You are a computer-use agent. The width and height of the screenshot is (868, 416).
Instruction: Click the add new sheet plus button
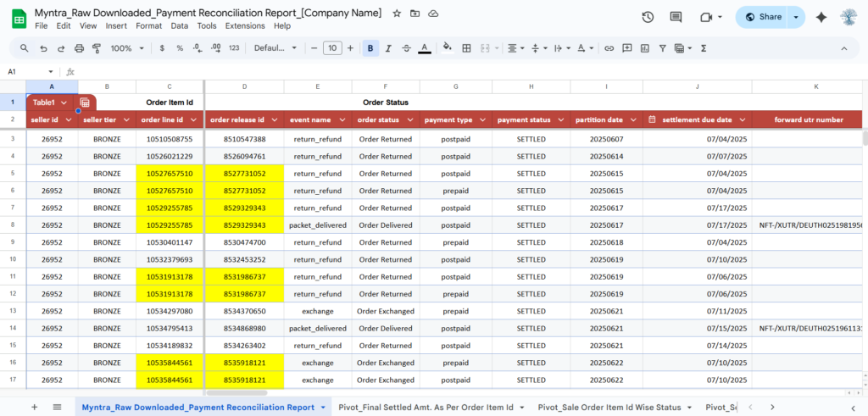point(35,407)
